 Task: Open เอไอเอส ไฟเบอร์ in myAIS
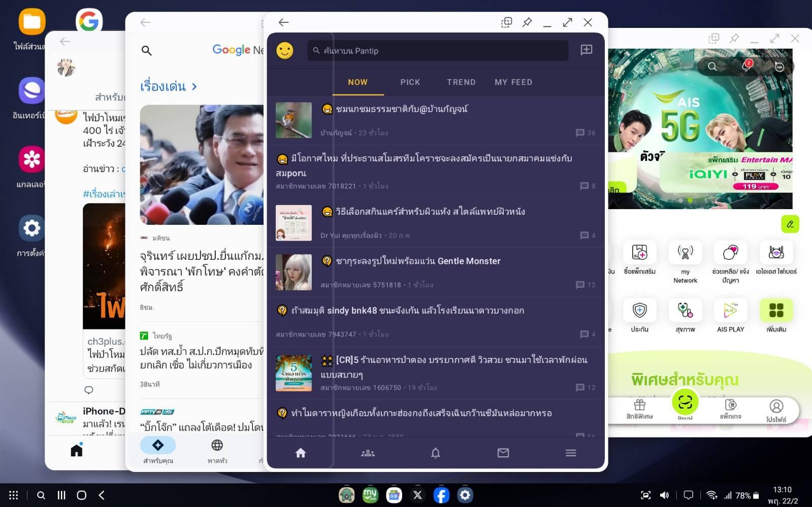776,259
